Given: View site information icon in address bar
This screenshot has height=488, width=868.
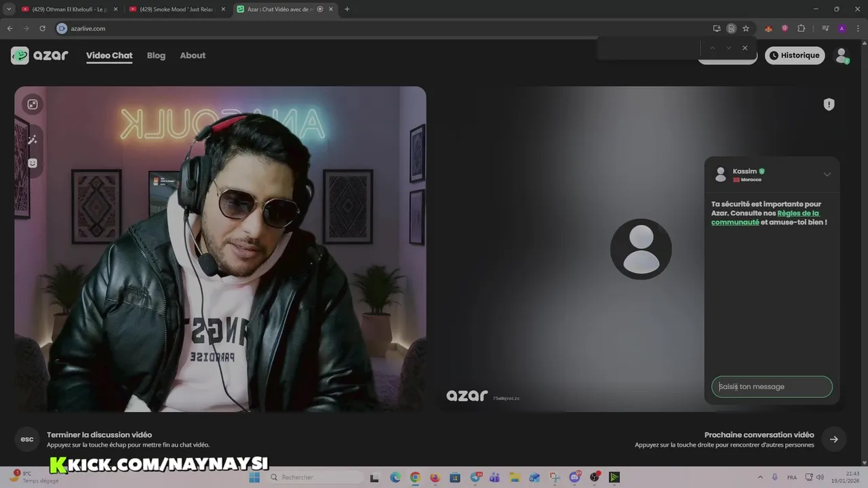Looking at the screenshot, I should [62, 28].
